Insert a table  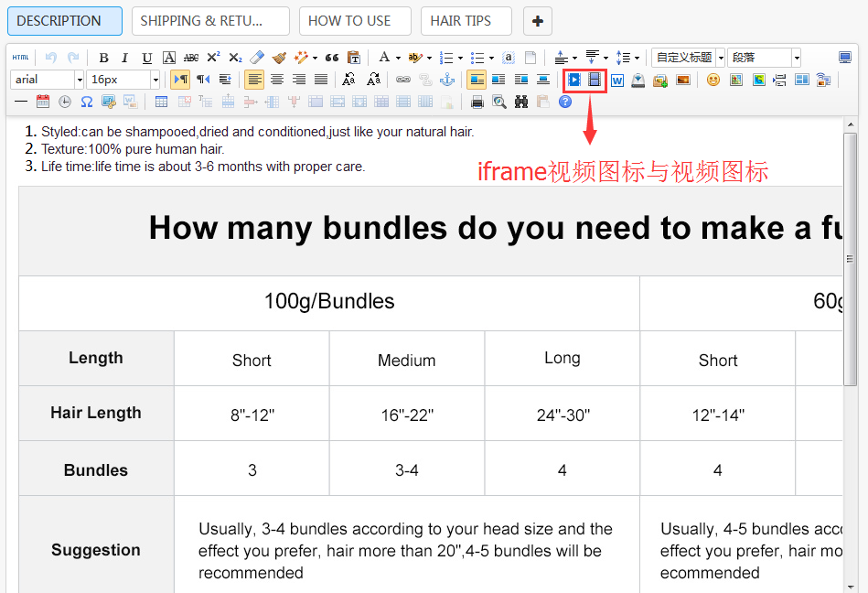(162, 101)
